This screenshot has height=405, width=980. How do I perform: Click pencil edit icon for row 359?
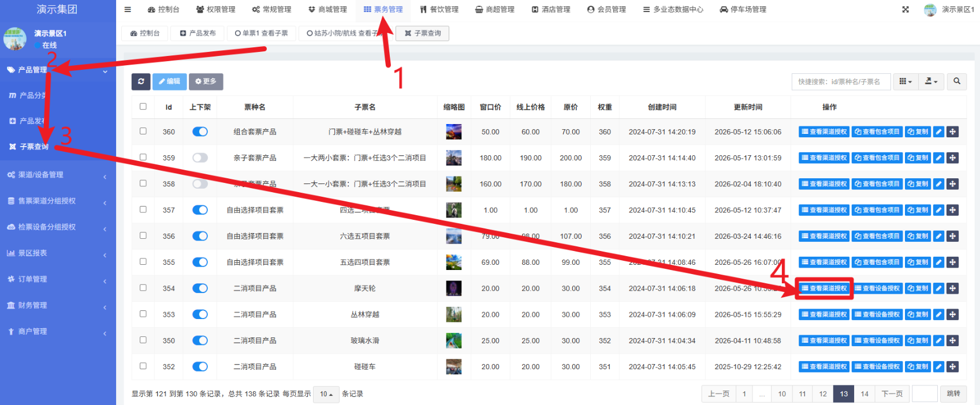[938, 157]
